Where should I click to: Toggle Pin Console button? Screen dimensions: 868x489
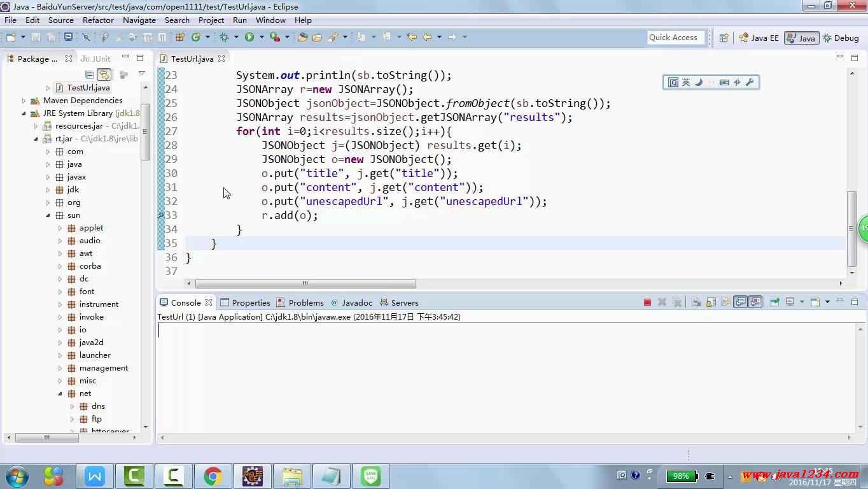click(774, 302)
